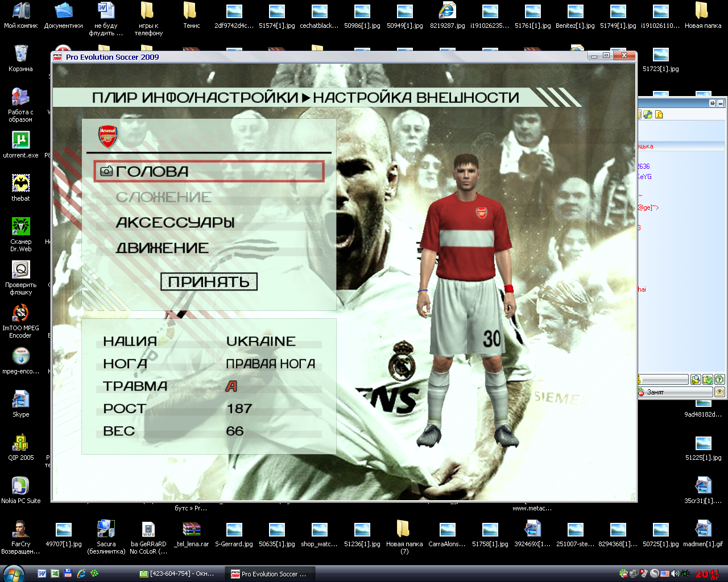Click the camera icon beside ГОЛОВА
The image size is (728, 582).
[106, 171]
